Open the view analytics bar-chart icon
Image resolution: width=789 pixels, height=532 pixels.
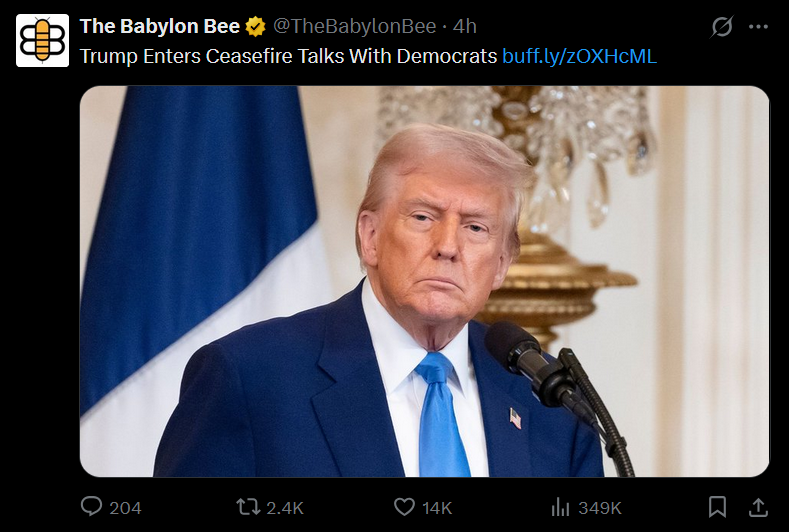click(x=560, y=507)
